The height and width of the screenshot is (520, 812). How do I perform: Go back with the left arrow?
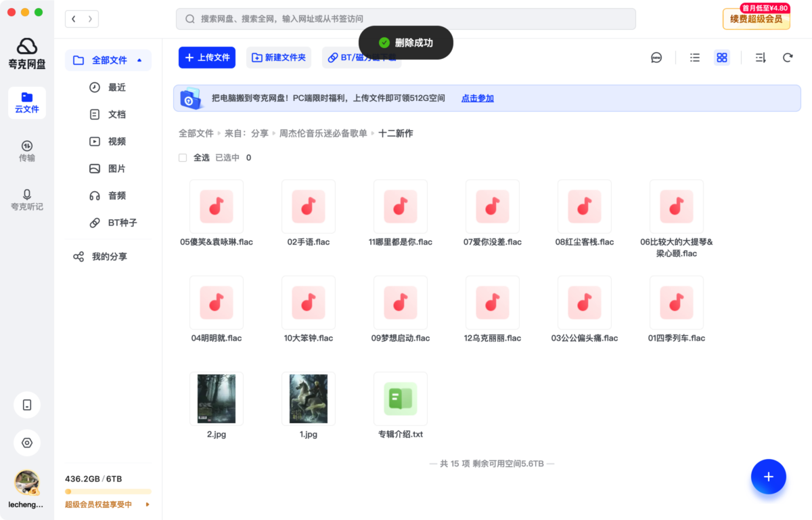73,19
